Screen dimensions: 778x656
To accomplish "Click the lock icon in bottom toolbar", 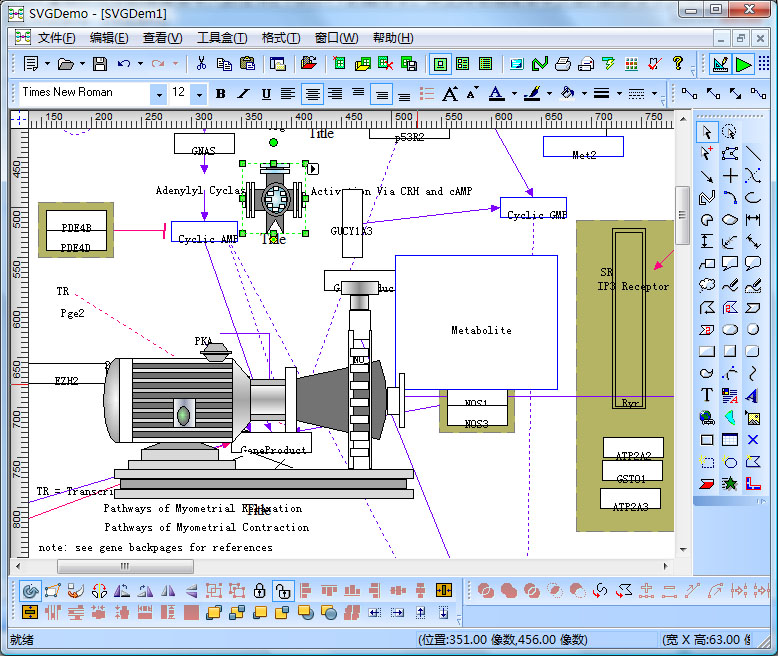I will point(259,590).
